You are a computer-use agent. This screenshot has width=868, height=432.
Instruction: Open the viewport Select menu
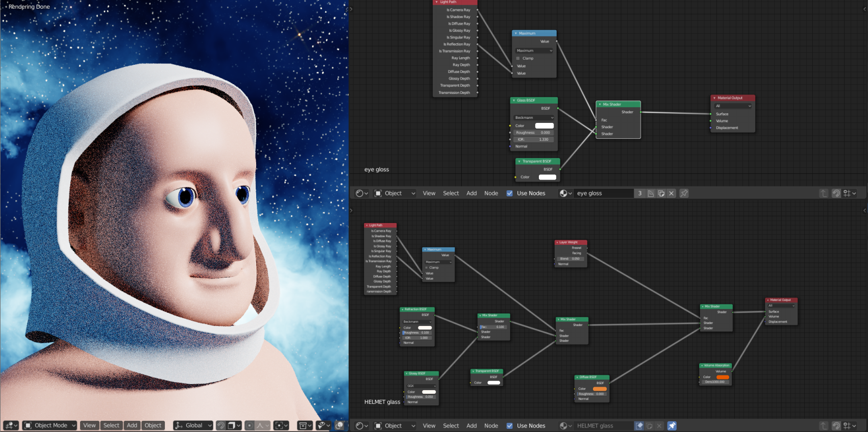click(x=111, y=425)
